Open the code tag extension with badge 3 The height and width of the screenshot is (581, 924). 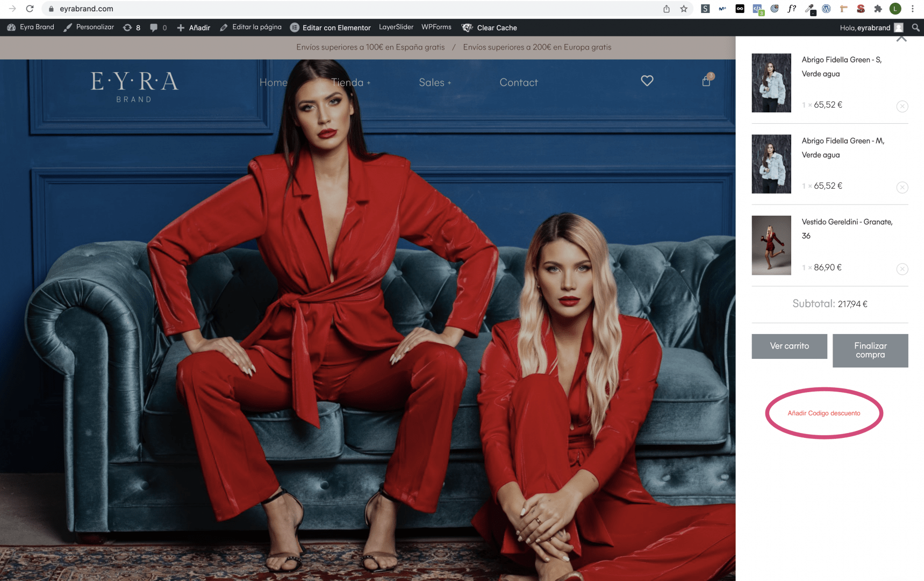[757, 9]
